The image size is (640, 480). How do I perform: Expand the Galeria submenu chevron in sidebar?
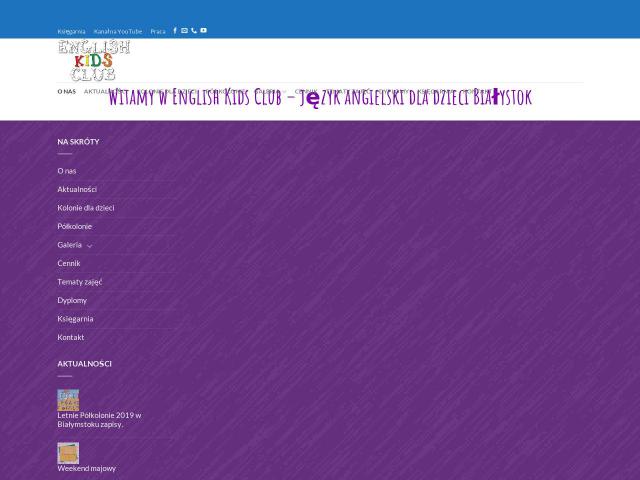pyautogui.click(x=89, y=245)
